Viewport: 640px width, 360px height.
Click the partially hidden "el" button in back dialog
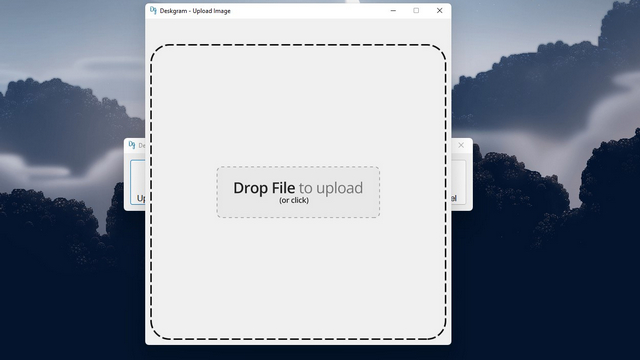[458, 182]
